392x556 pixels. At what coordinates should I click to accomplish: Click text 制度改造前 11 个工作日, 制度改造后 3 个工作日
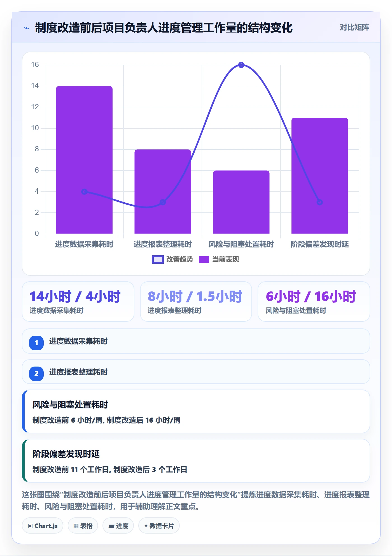click(x=110, y=469)
